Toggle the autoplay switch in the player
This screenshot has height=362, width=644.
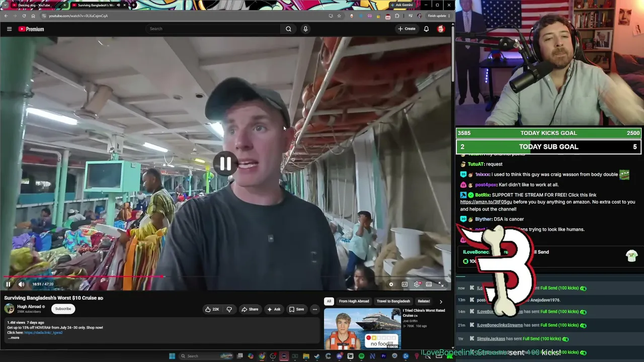(x=391, y=285)
